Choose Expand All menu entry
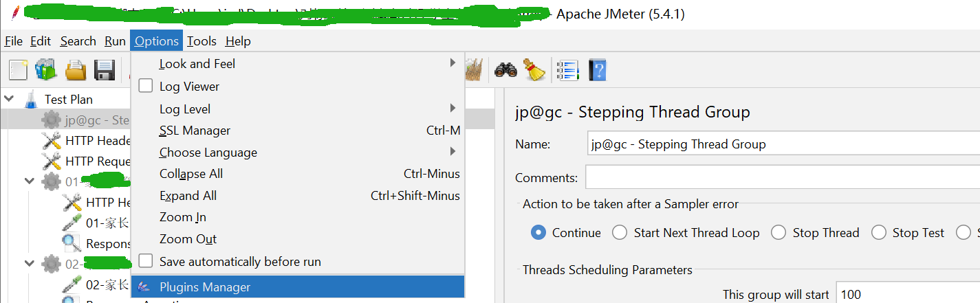 tap(298, 196)
